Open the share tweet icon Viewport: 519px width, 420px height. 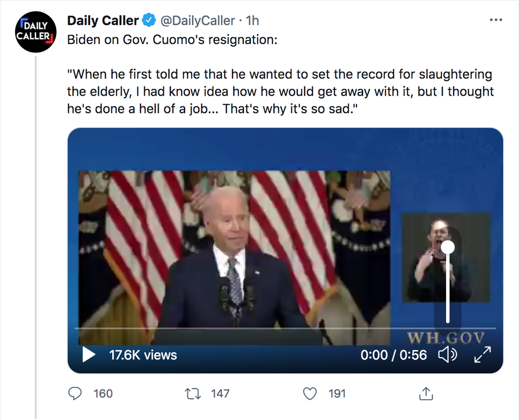426,393
